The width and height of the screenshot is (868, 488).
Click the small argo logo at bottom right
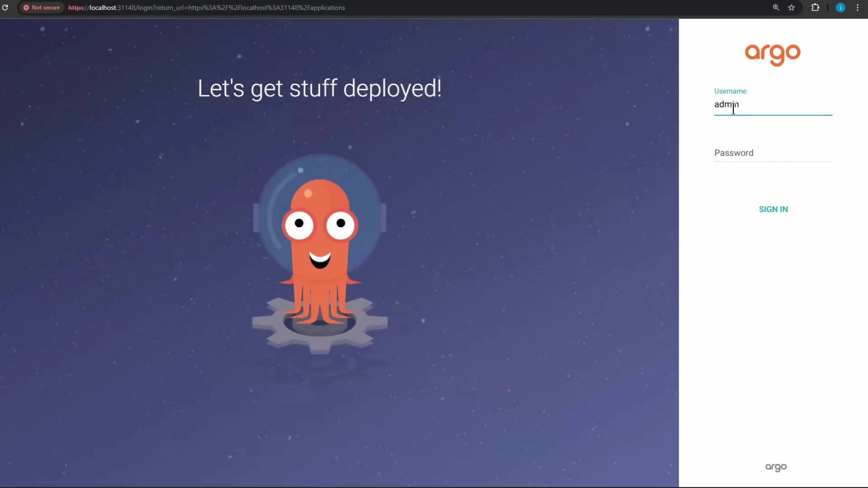click(776, 467)
